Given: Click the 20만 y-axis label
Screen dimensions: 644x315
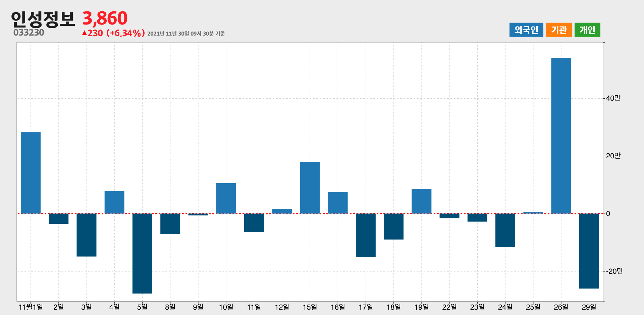Looking at the screenshot, I should 613,156.
